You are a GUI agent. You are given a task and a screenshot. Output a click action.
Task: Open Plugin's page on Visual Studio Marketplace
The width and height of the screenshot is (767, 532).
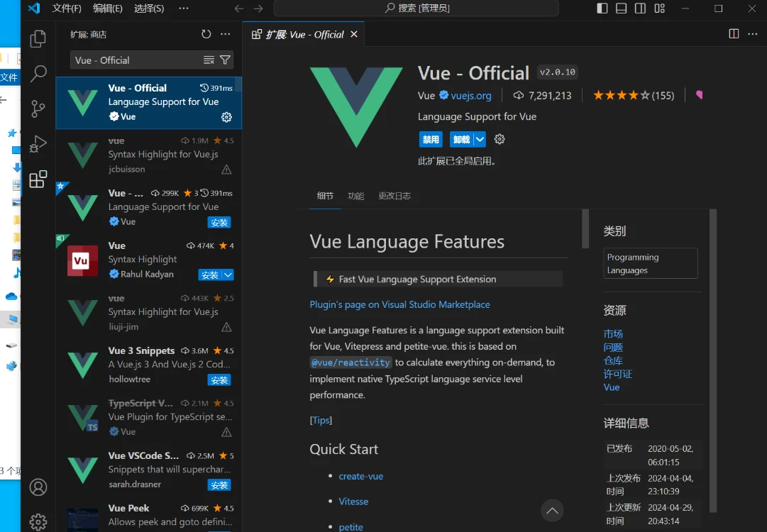tap(399, 304)
